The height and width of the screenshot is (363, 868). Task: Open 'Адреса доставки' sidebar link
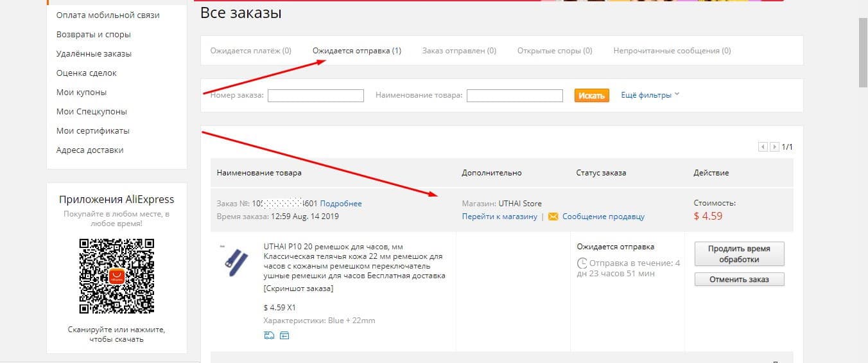click(90, 150)
